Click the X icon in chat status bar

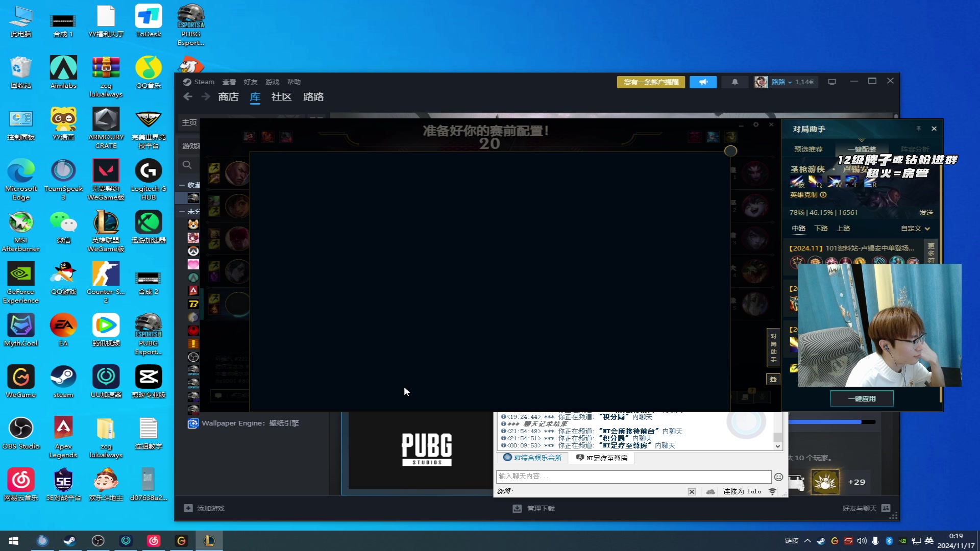692,492
